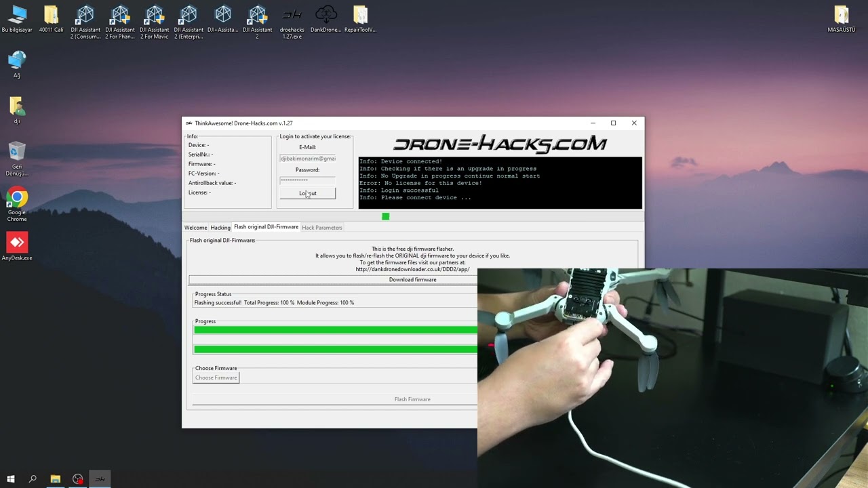Click the Download firmware button

[x=412, y=280]
